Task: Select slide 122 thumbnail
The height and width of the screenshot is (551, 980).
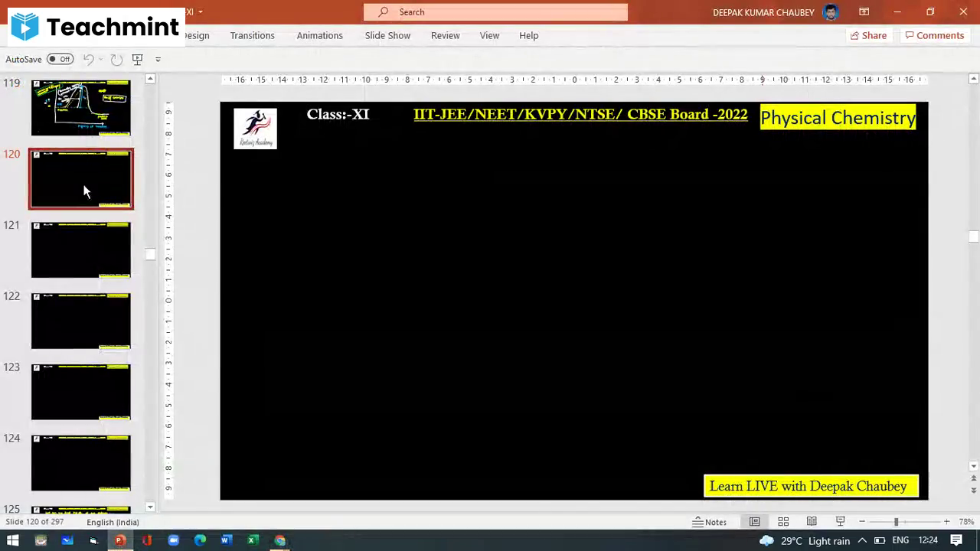Action: (80, 321)
